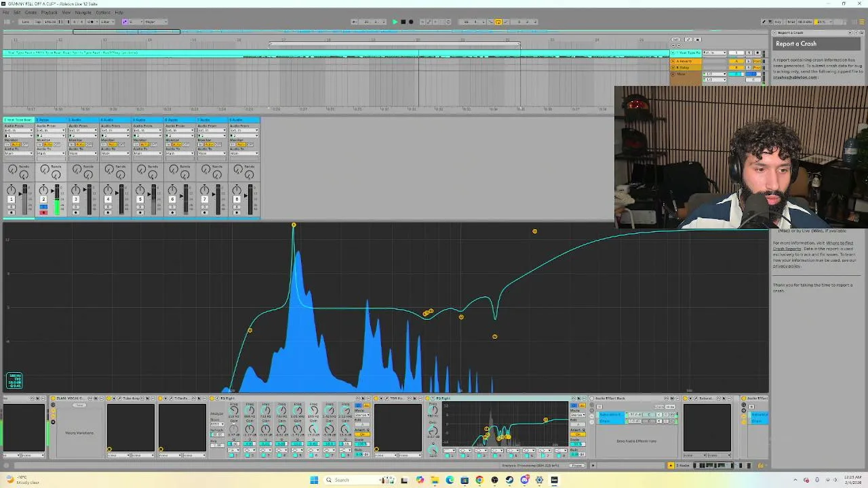
Task: Toggle the track 5 activator button
Action: [x=140, y=199]
